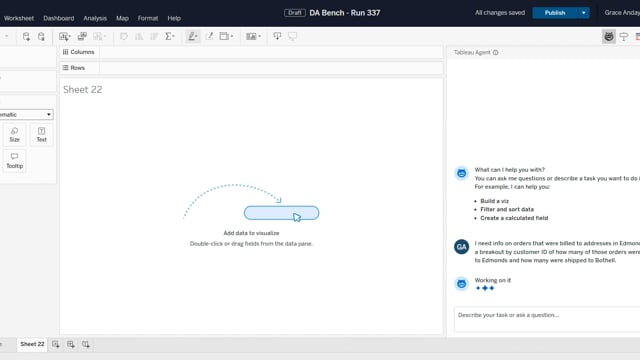Click the Duplicate sheet toolbar icon

point(82,36)
